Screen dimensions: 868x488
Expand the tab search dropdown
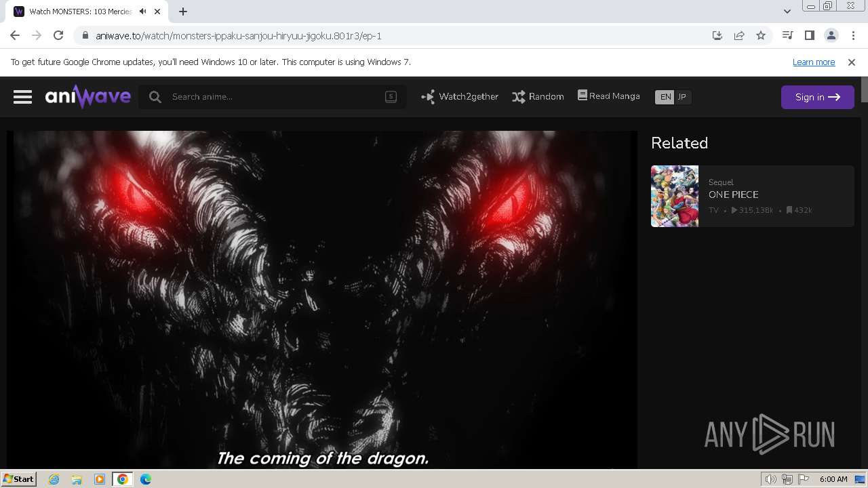tap(787, 12)
